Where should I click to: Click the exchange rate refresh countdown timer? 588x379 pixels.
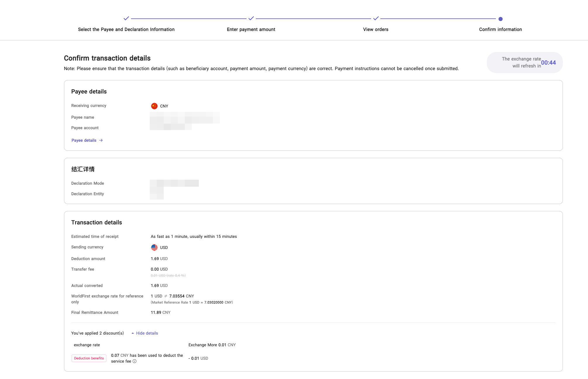pyautogui.click(x=548, y=63)
